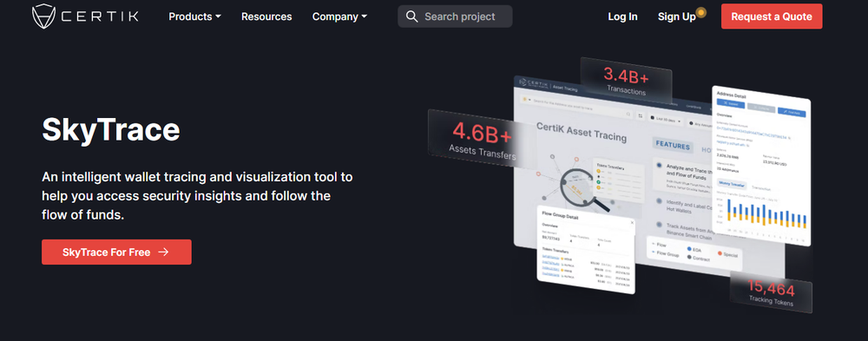Image resolution: width=868 pixels, height=341 pixels.
Task: Expand the Company dropdown menu
Action: coord(339,16)
